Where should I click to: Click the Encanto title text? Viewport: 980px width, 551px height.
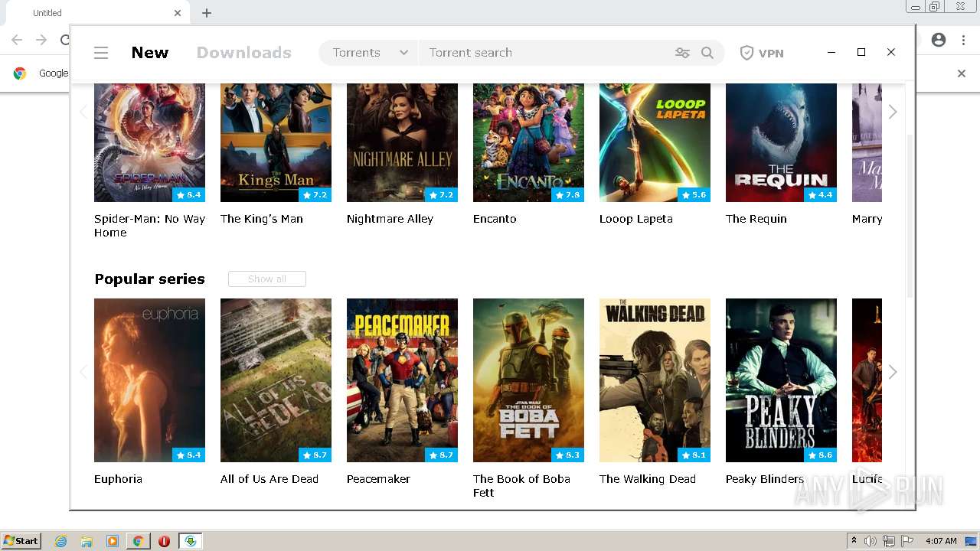pyautogui.click(x=495, y=219)
